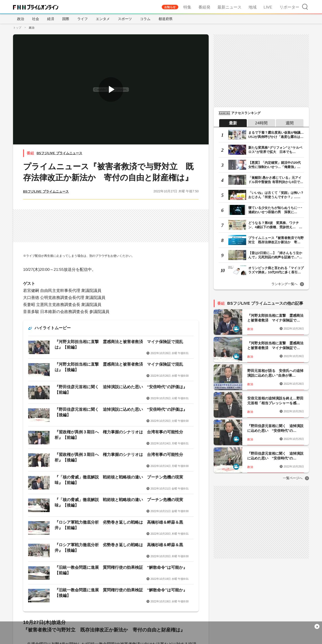Open ranking item 10 about マイコプラズマ肺炎
Screen dimensions: 322x644
click(x=261, y=270)
